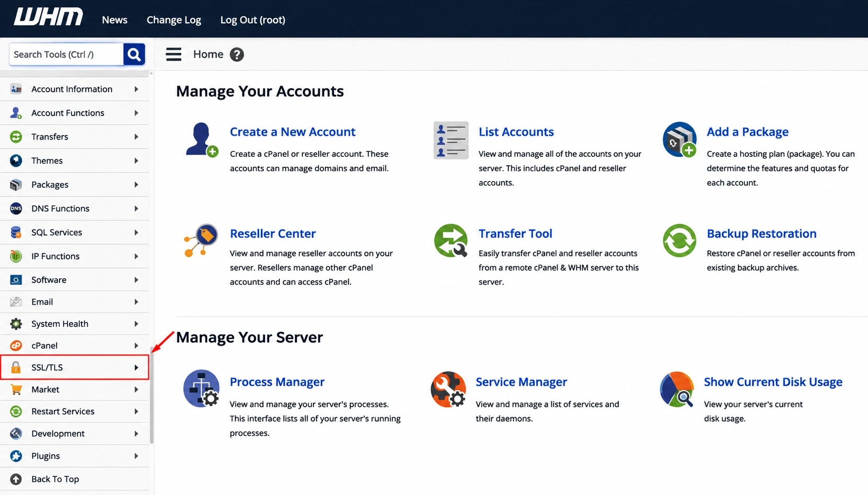Expand Restart Services submenu arrow
The image size is (868, 495).
(x=136, y=411)
